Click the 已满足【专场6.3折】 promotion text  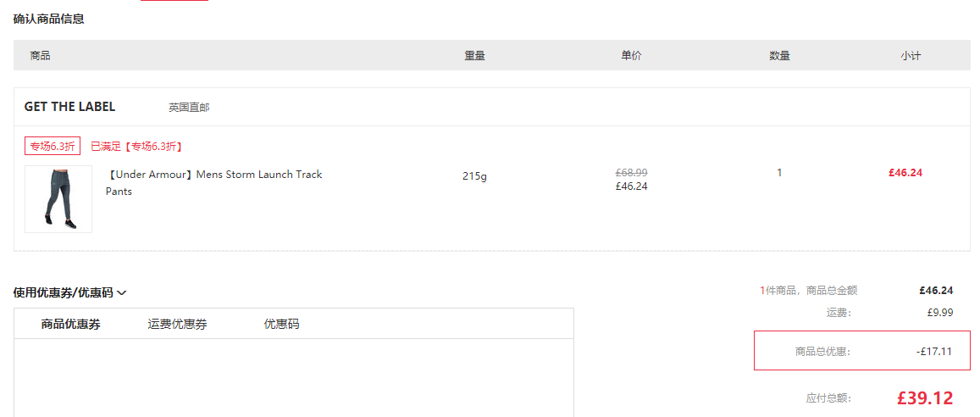136,147
